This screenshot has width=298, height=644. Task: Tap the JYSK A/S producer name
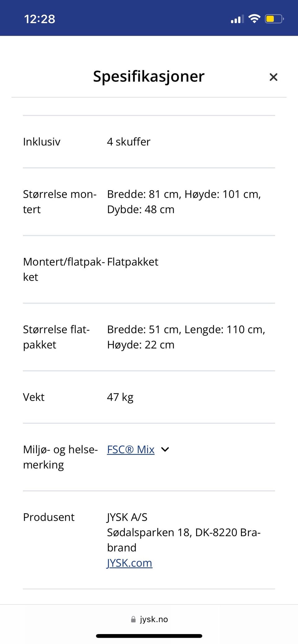click(x=127, y=517)
